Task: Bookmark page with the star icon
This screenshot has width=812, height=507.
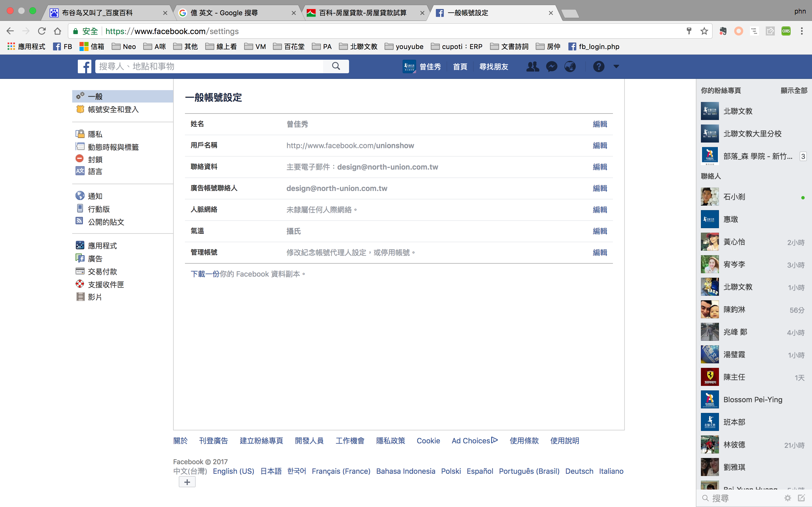Action: (x=704, y=31)
